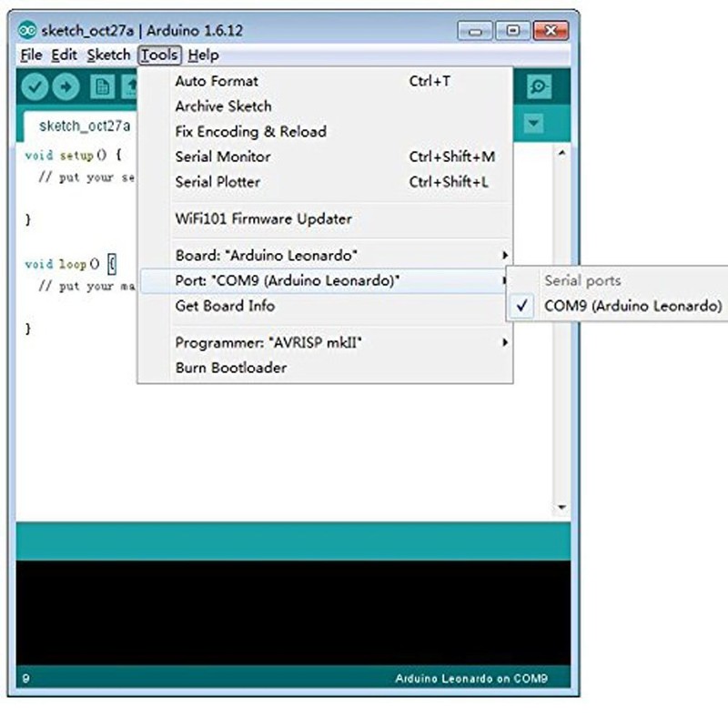Click the Arduino logo in title bar

pyautogui.click(x=27, y=31)
